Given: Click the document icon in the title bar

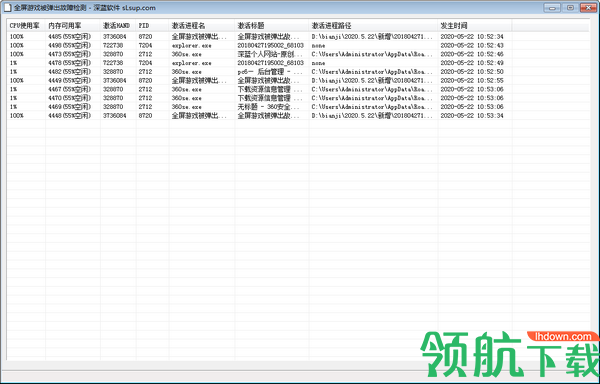Looking at the screenshot, I should coord(7,7).
